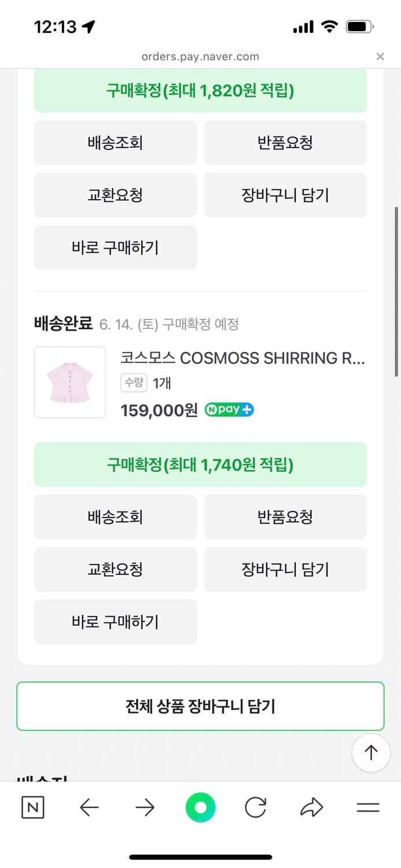Screen dimensions: 401x868
Task: Request return (반품요청) for COSMOSS item
Action: point(285,517)
